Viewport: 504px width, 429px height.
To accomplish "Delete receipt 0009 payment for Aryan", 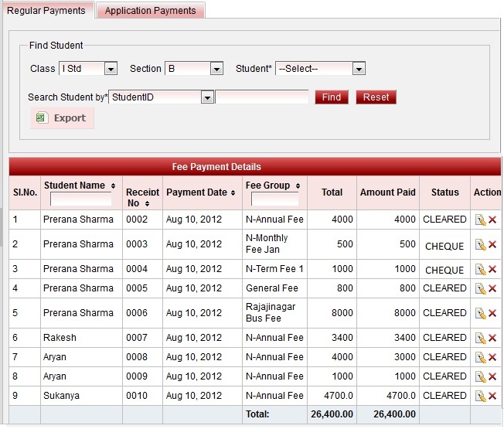I will point(492,377).
